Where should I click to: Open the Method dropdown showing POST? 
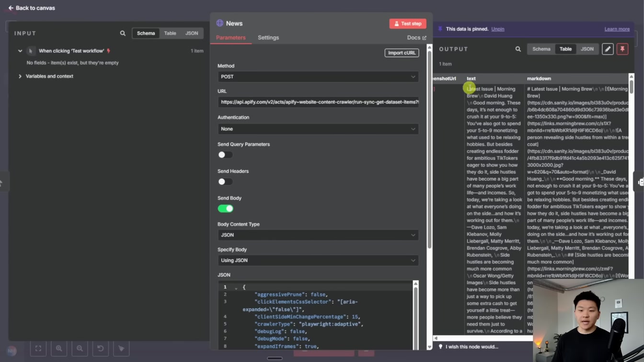coord(318,77)
